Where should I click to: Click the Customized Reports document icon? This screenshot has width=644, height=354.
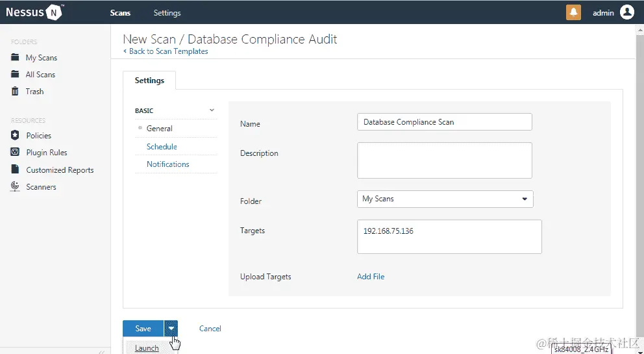coord(15,170)
